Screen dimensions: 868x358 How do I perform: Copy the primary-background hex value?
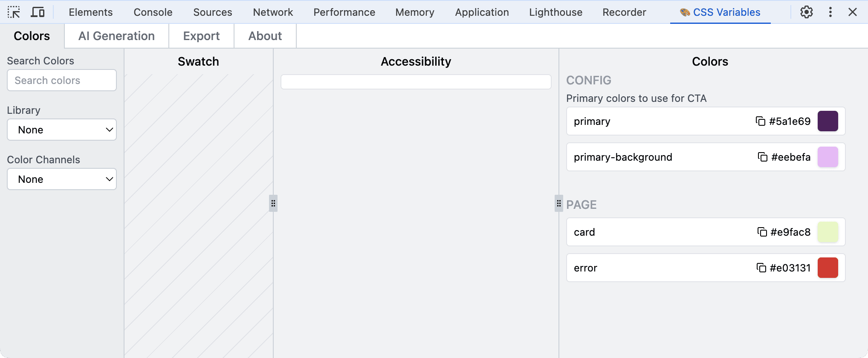pyautogui.click(x=762, y=157)
